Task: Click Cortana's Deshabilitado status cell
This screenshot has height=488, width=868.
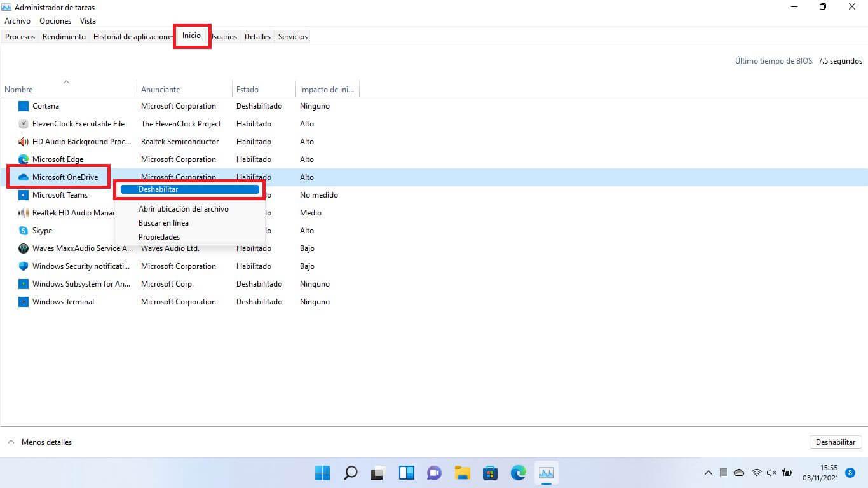Action: click(x=259, y=106)
